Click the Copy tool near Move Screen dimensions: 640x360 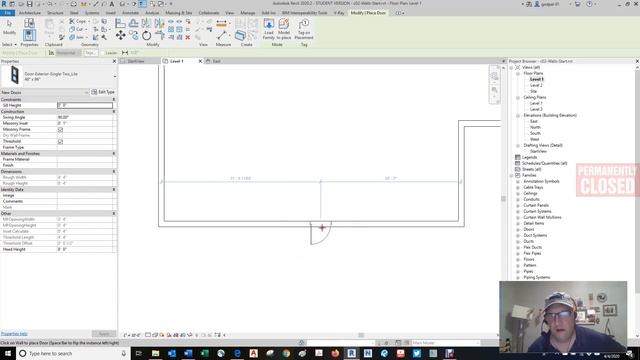133,36
